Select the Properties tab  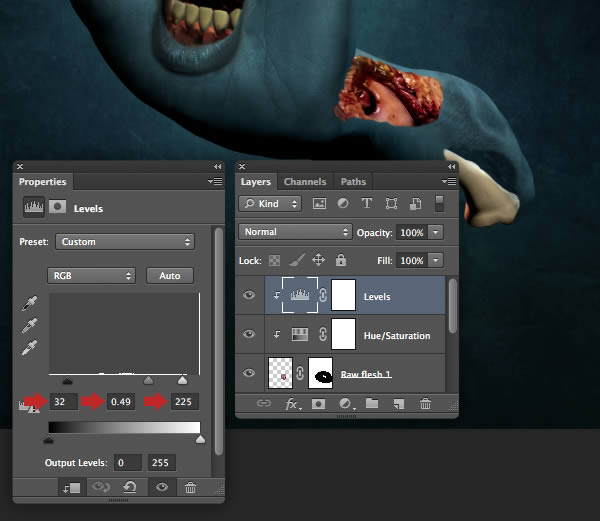[42, 182]
